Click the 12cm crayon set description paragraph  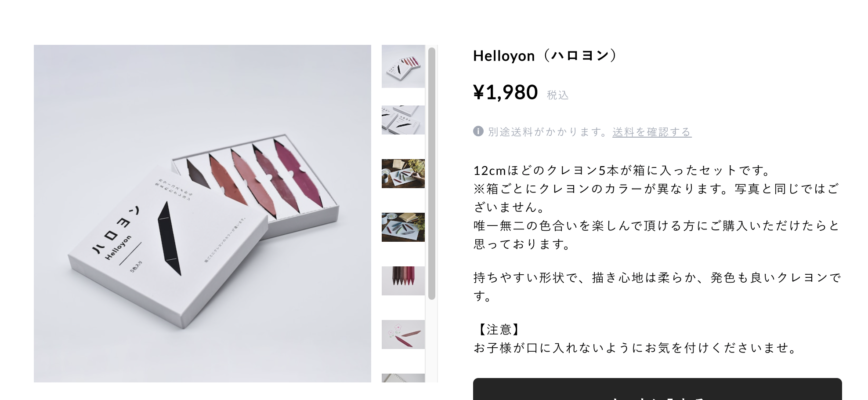657,207
